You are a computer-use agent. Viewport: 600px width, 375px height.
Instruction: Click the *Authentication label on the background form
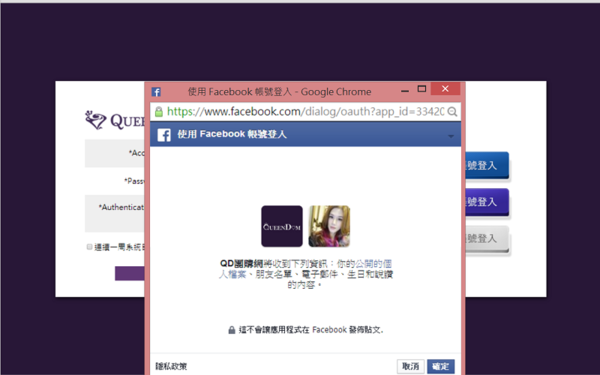click(121, 207)
